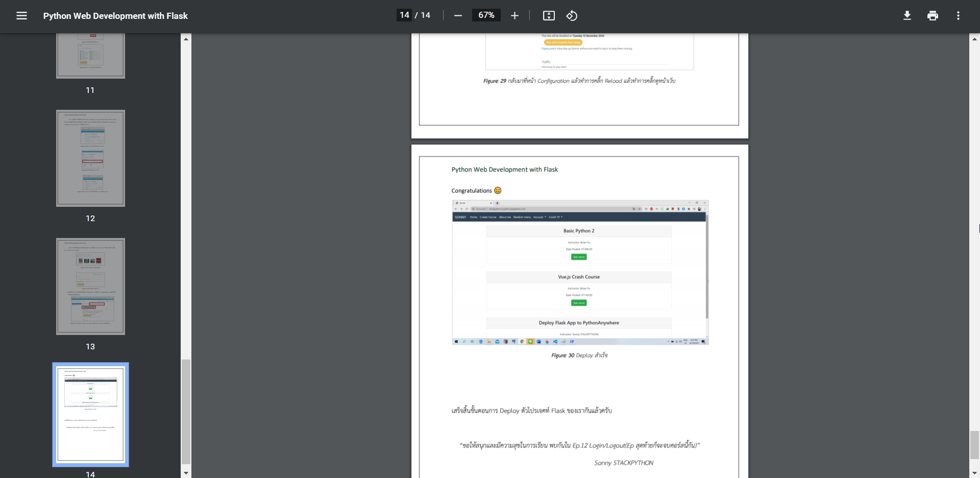Click the page 13 number label under its thumbnail

(x=90, y=347)
